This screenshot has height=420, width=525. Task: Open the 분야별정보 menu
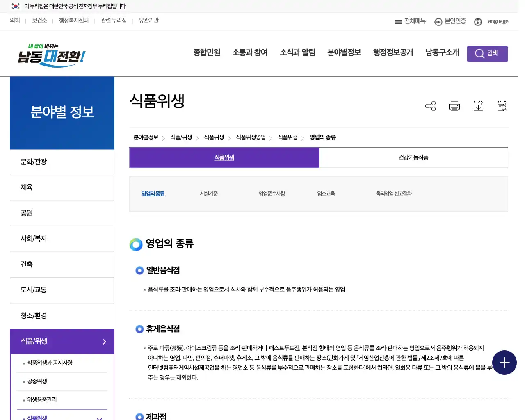click(x=344, y=52)
